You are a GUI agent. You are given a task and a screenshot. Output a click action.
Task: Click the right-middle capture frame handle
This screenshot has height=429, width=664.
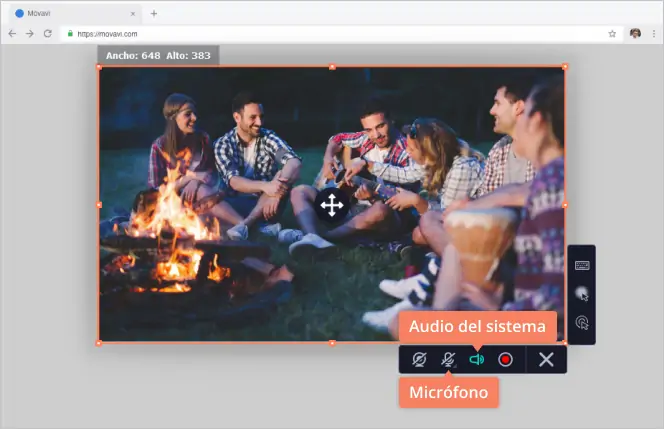[565, 205]
